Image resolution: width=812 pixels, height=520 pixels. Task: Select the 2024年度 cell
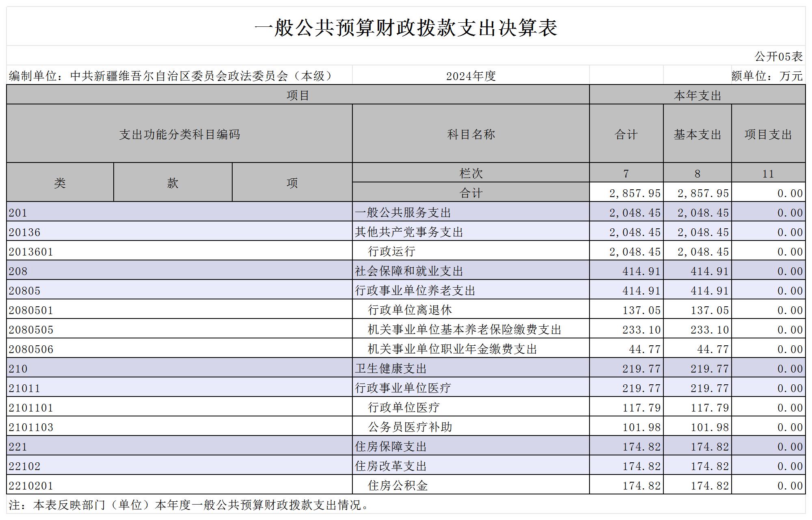click(471, 76)
